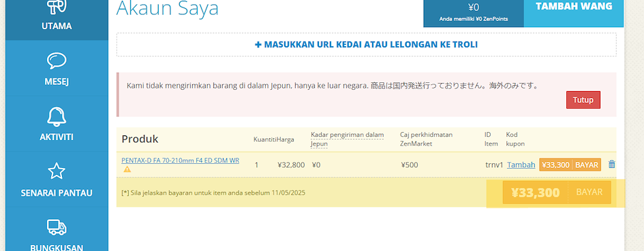Pay ¥33,300 via the item row BAYAR button
The height and width of the screenshot is (251, 644).
click(570, 165)
